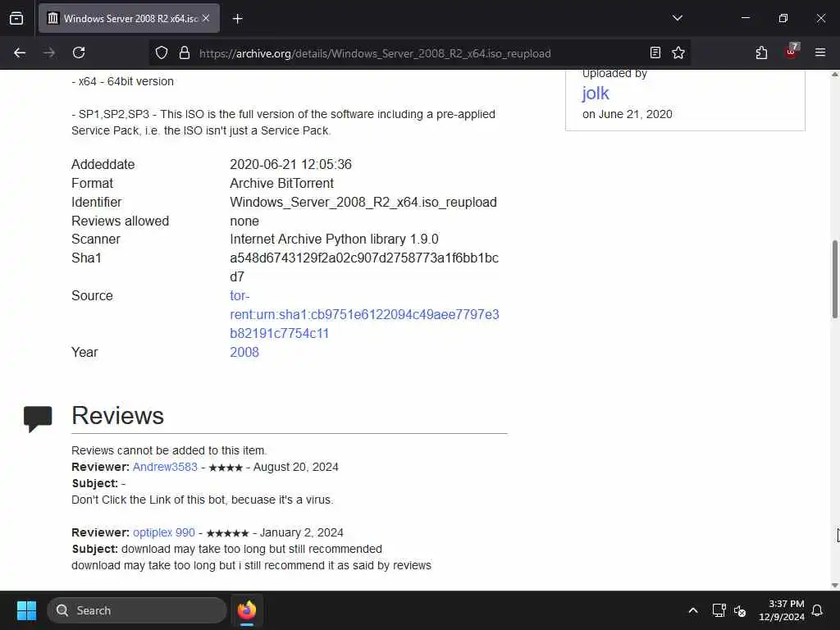Open a new tab with plus button

tap(238, 19)
